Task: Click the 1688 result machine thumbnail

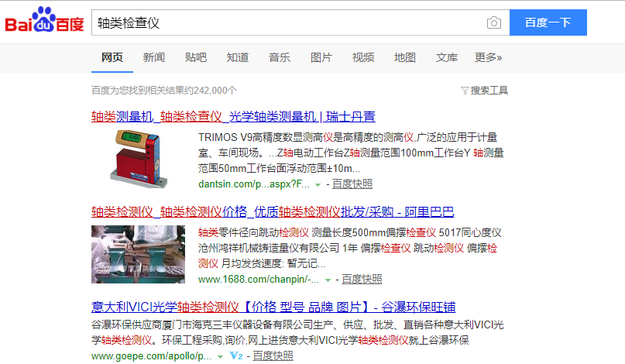Action: 139,254
